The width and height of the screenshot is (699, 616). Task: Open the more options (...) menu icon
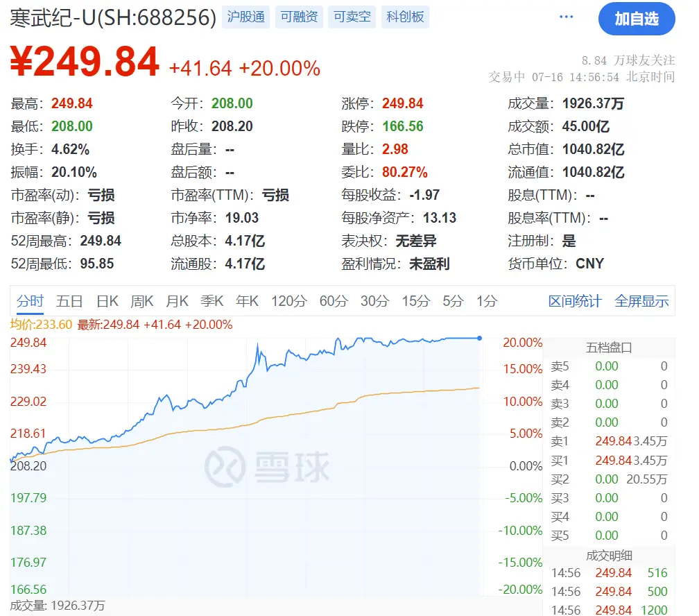coord(566,15)
